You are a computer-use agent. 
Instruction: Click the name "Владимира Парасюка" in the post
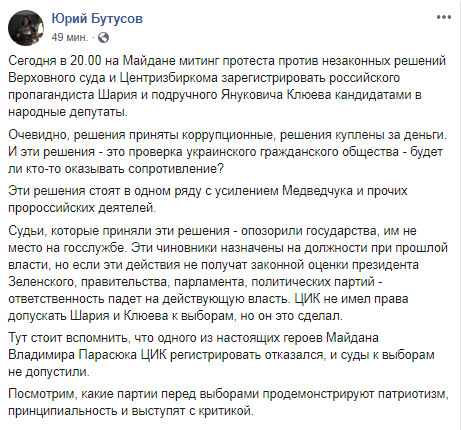[72, 355]
